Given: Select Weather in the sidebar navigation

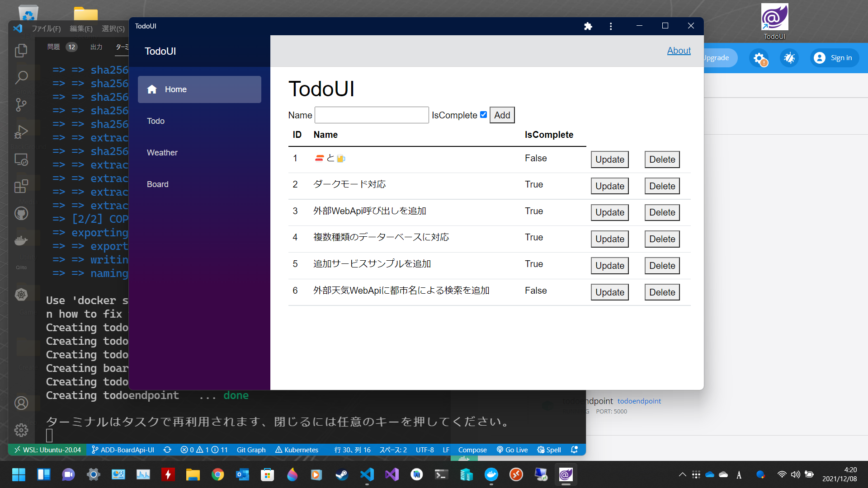Looking at the screenshot, I should coord(162,153).
